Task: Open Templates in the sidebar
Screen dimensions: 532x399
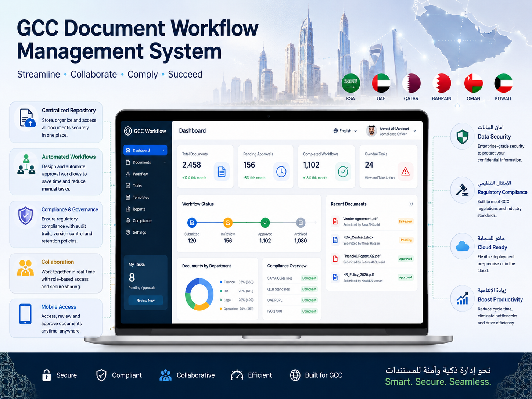Action: click(145, 198)
